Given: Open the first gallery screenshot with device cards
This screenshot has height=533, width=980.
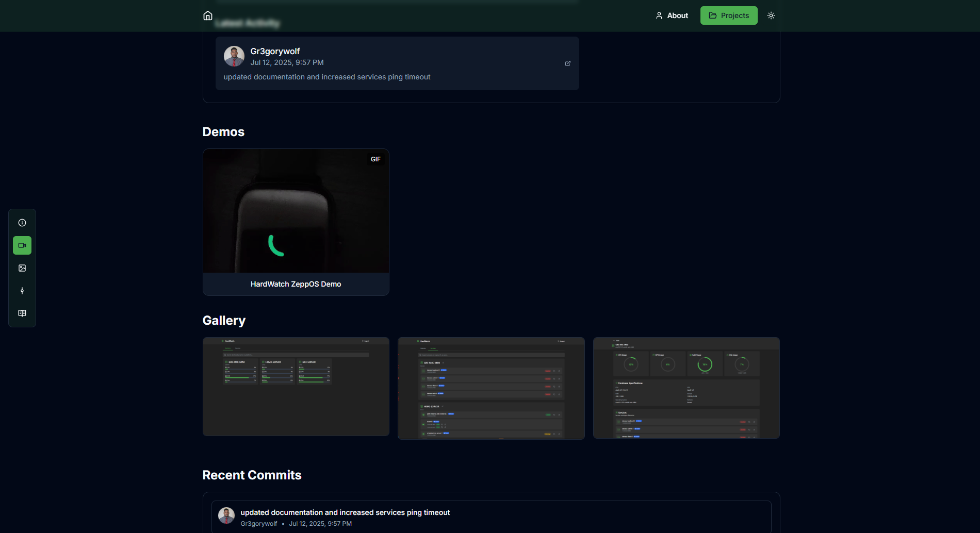Looking at the screenshot, I should point(296,387).
